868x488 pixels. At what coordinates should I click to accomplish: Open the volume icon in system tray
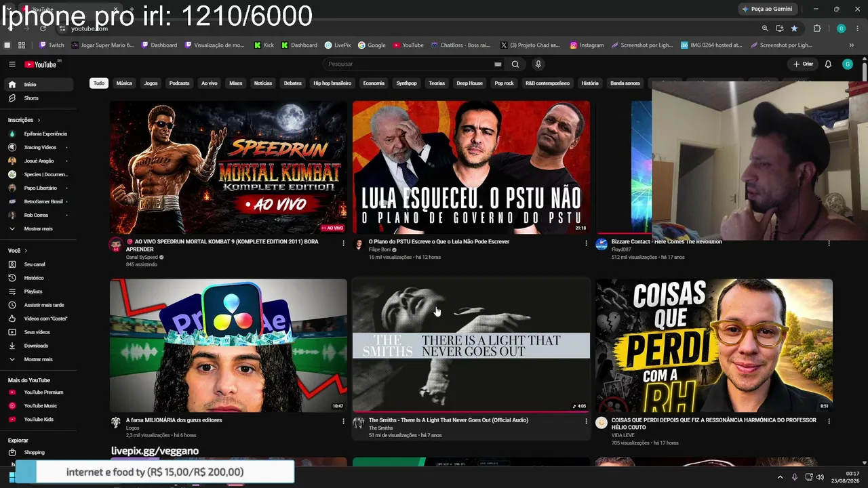[x=820, y=477]
